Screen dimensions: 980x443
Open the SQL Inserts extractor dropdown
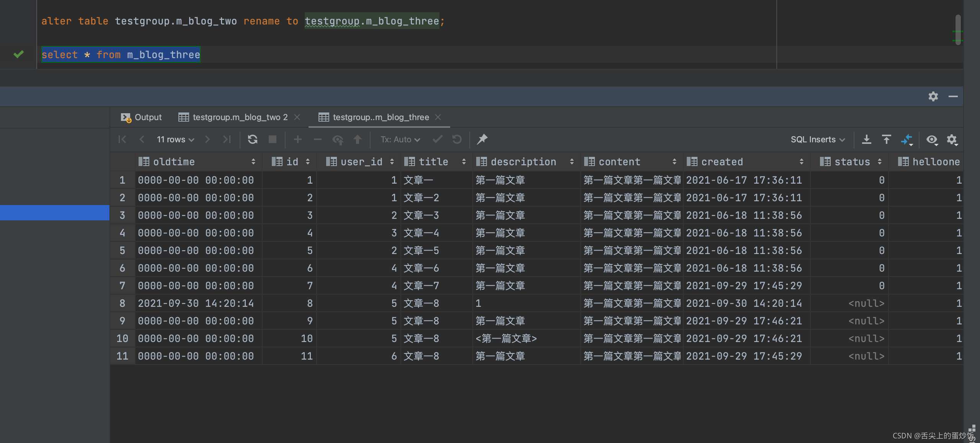[x=817, y=139]
